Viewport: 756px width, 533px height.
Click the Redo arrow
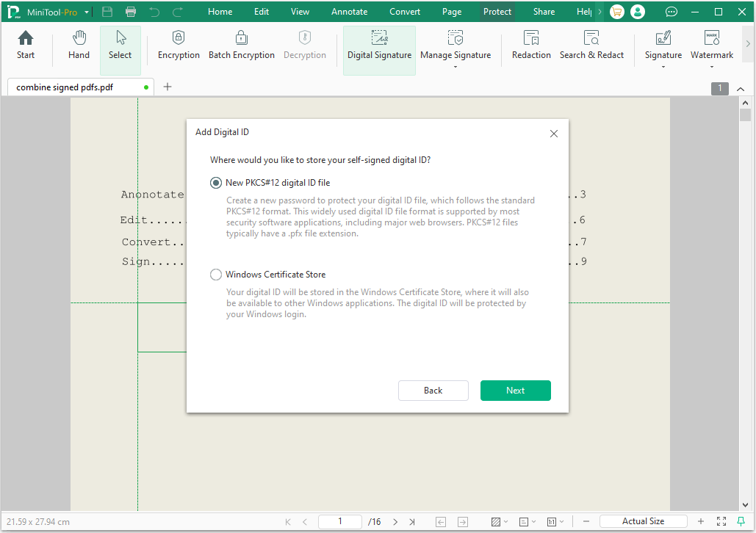tap(178, 12)
